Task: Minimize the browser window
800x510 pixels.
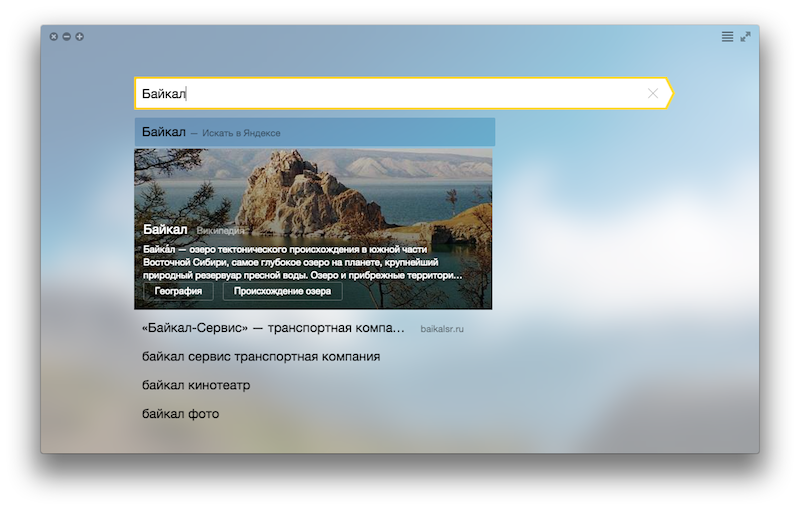Action: click(67, 37)
